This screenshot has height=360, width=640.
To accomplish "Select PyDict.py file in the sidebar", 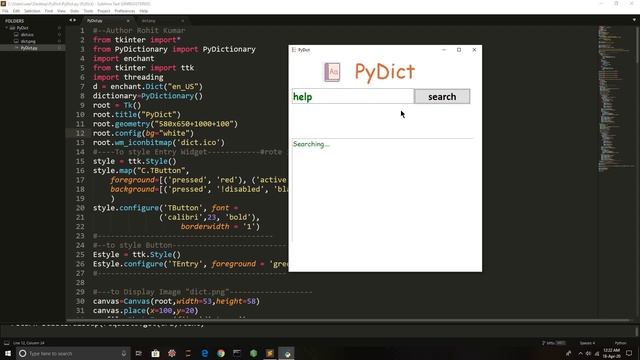I will click(x=29, y=48).
